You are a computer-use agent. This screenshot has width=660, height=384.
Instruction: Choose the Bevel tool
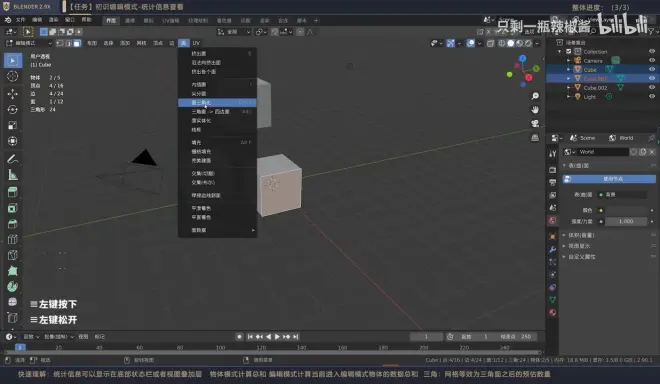(13, 224)
